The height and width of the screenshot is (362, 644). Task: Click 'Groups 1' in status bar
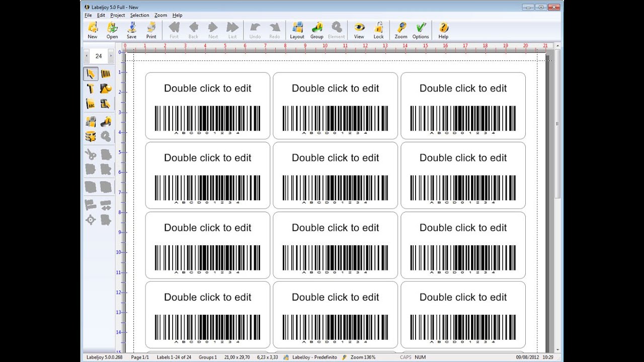point(208,357)
